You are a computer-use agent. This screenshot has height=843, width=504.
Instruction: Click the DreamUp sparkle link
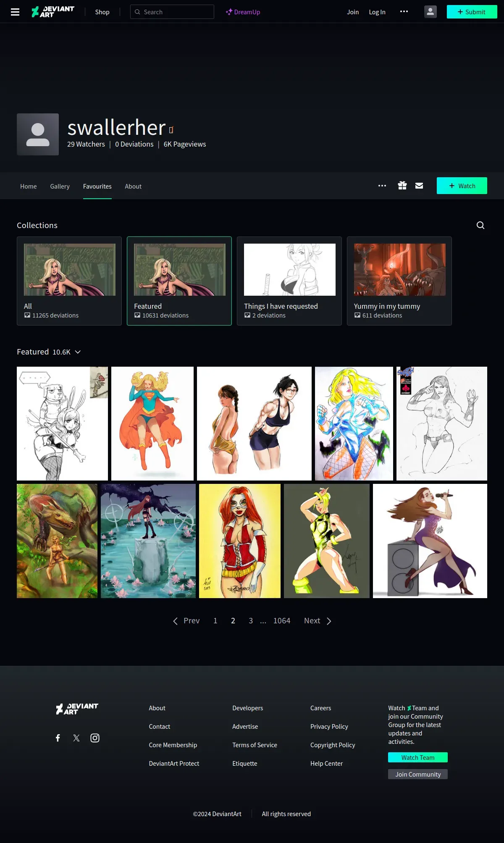click(x=243, y=12)
